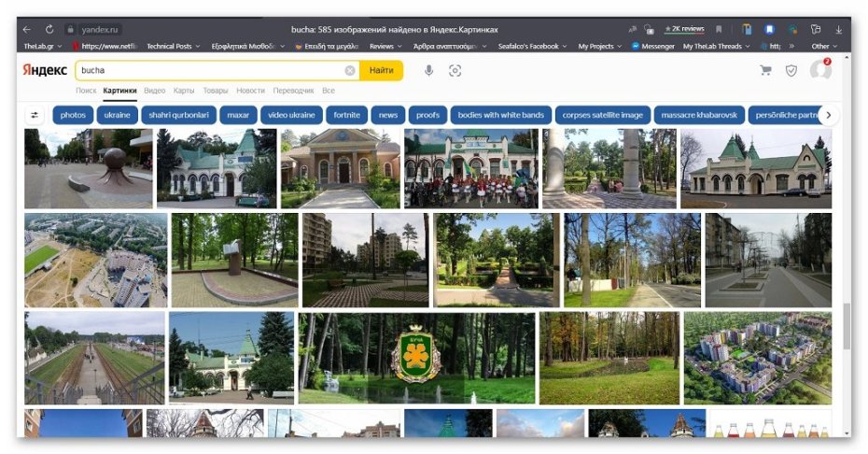Open the octopus sculpture plaza image
The image size is (868, 454).
(89, 168)
